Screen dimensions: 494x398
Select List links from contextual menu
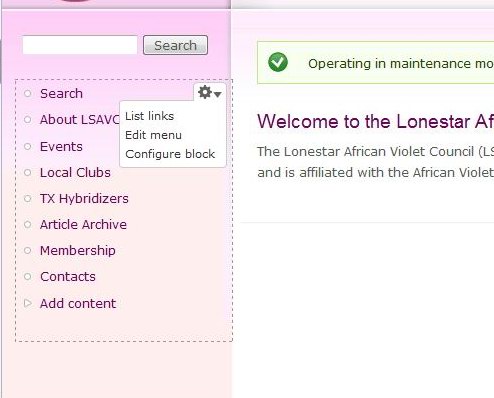coord(149,116)
